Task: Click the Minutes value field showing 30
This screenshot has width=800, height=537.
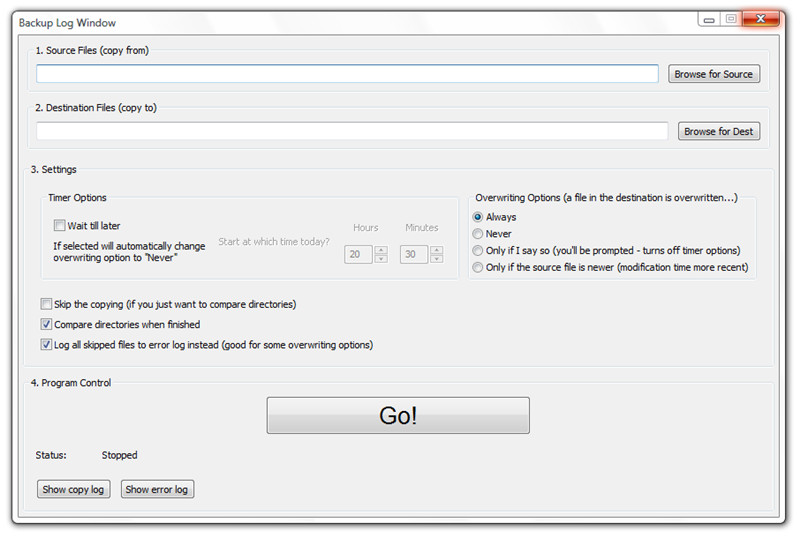Action: [414, 254]
